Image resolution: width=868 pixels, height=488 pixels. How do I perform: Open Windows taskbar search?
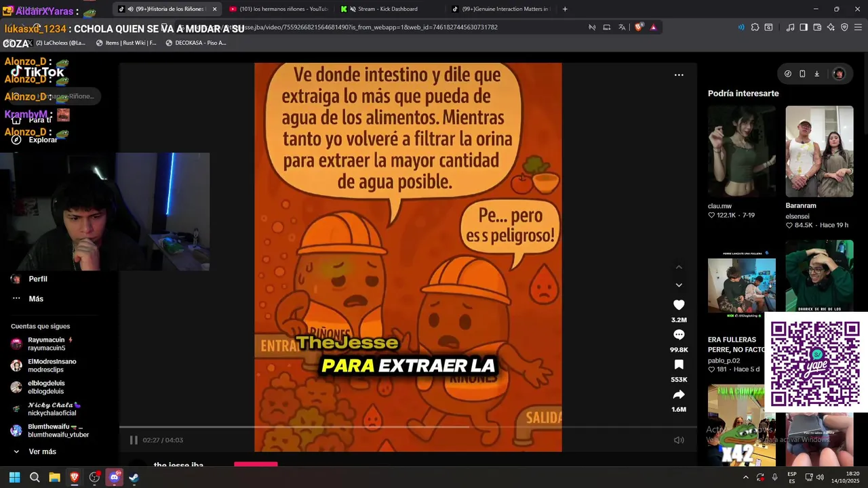pyautogui.click(x=35, y=477)
